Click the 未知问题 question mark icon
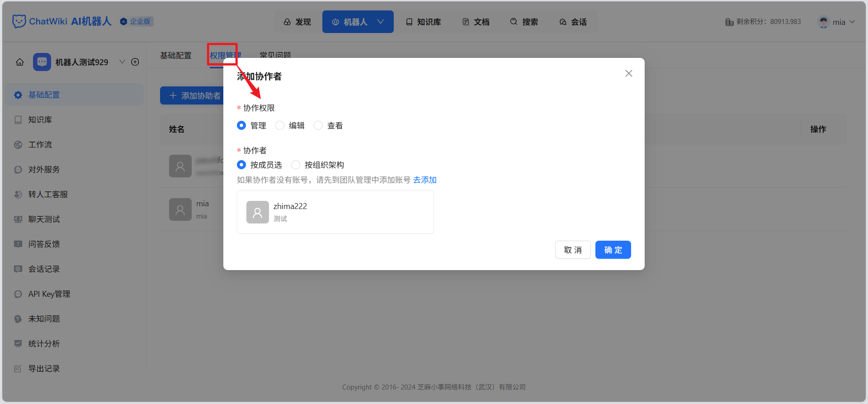868x404 pixels. coord(18,319)
